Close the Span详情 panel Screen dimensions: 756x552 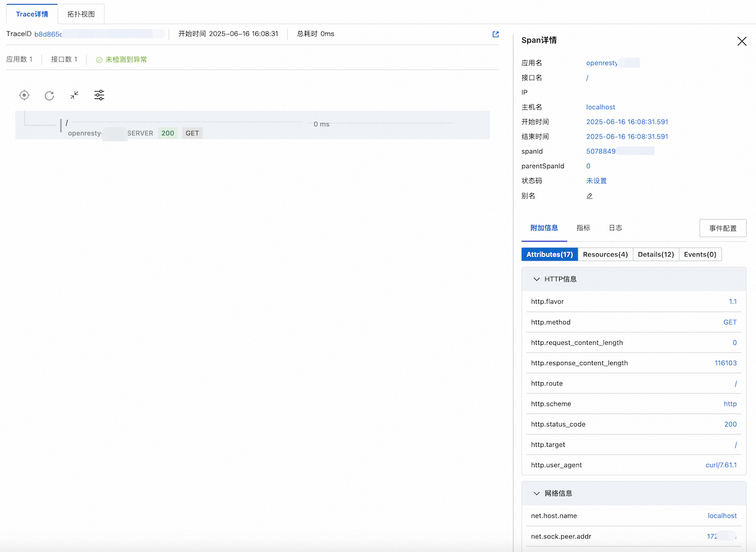click(742, 41)
